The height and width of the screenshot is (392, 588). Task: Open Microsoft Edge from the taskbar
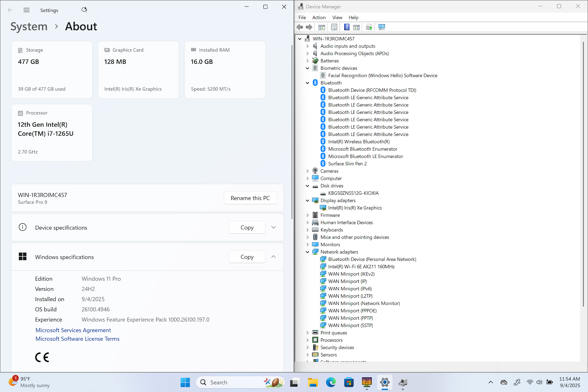click(x=331, y=382)
